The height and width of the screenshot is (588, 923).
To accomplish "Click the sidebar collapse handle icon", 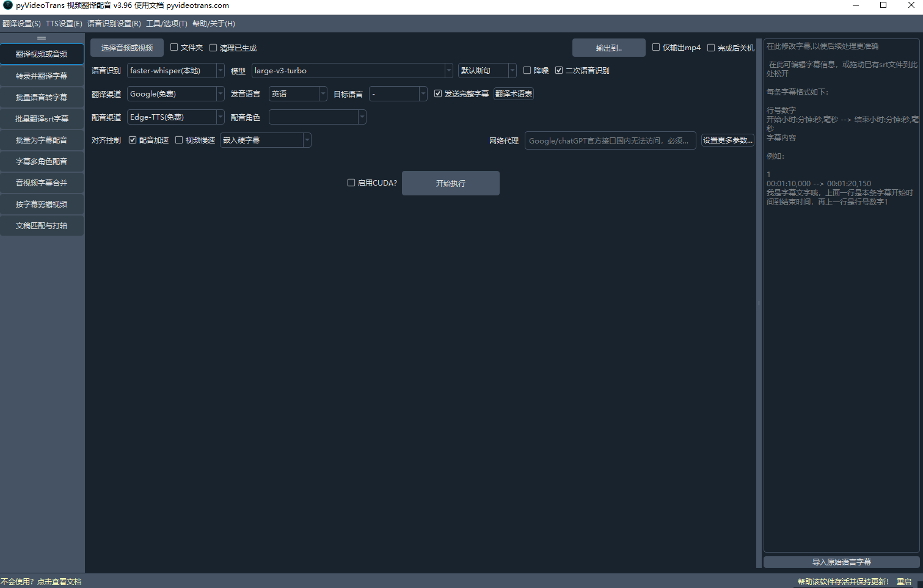I will point(42,38).
